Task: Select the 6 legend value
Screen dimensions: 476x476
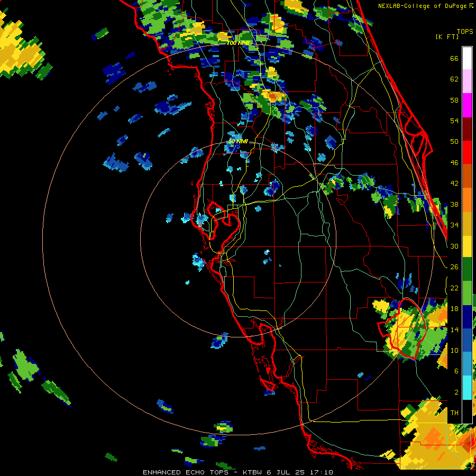Action: (x=456, y=371)
